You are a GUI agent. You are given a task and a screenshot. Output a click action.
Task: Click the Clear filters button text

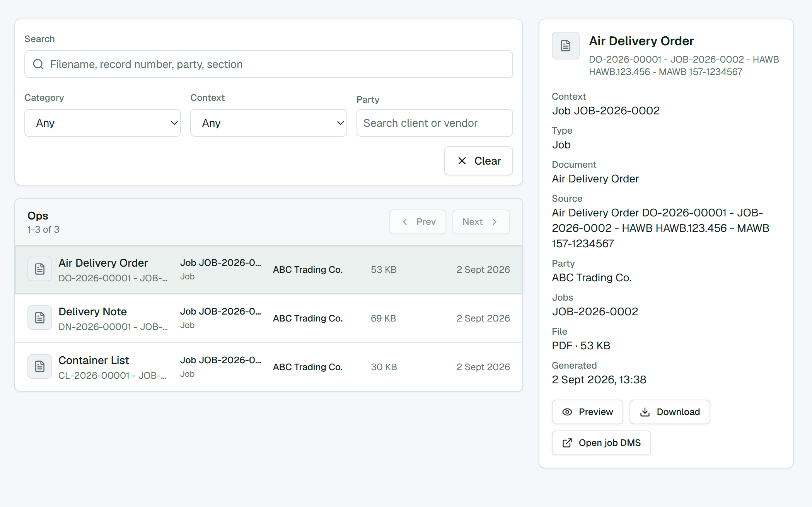point(488,161)
